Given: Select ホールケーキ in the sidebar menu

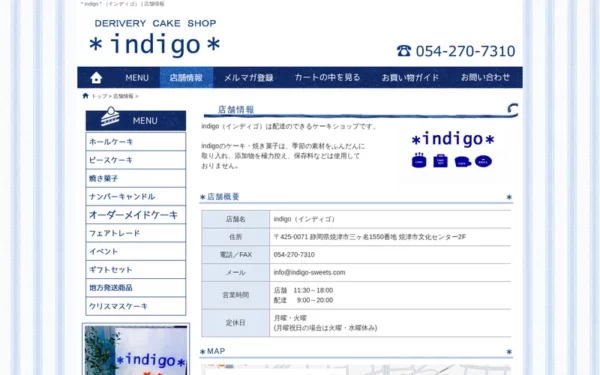Looking at the screenshot, I should tap(136, 142).
